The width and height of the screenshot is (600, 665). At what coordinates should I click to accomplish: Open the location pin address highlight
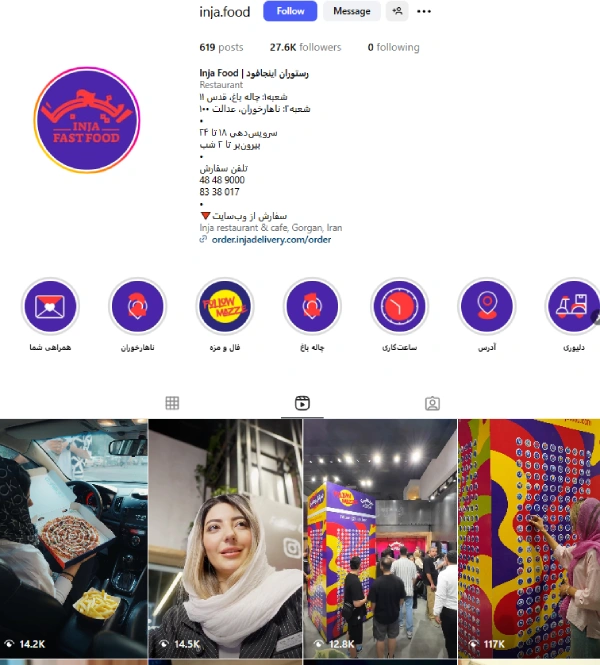[x=487, y=306]
